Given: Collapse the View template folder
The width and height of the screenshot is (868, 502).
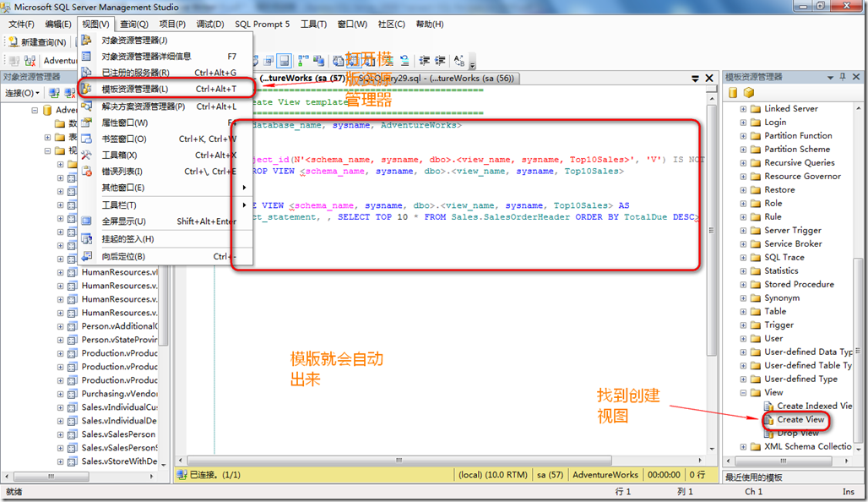Looking at the screenshot, I should coord(743,392).
